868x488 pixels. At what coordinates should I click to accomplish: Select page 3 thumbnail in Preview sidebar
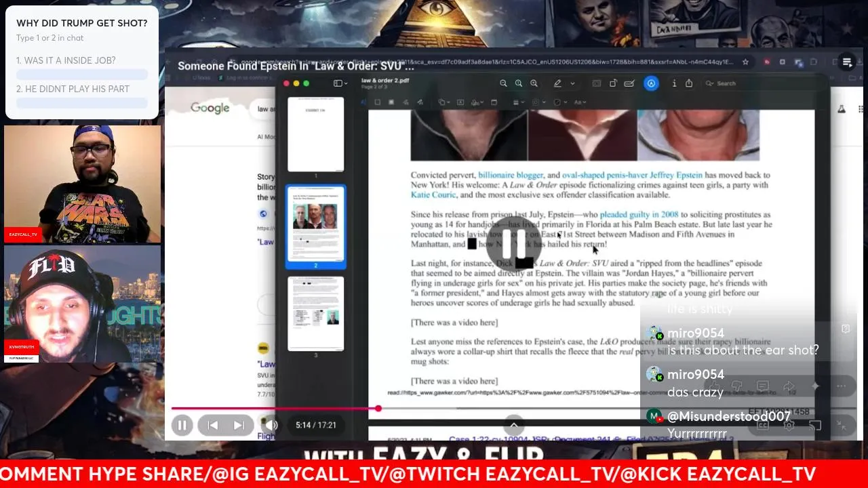pos(315,313)
